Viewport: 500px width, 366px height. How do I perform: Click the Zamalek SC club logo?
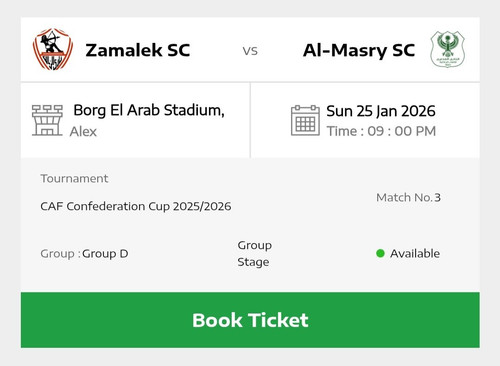click(x=53, y=49)
